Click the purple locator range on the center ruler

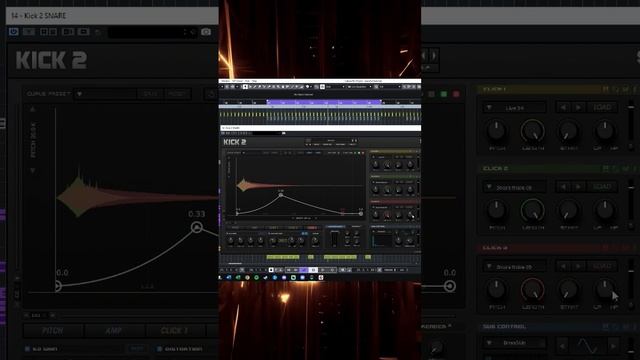pos(324,102)
